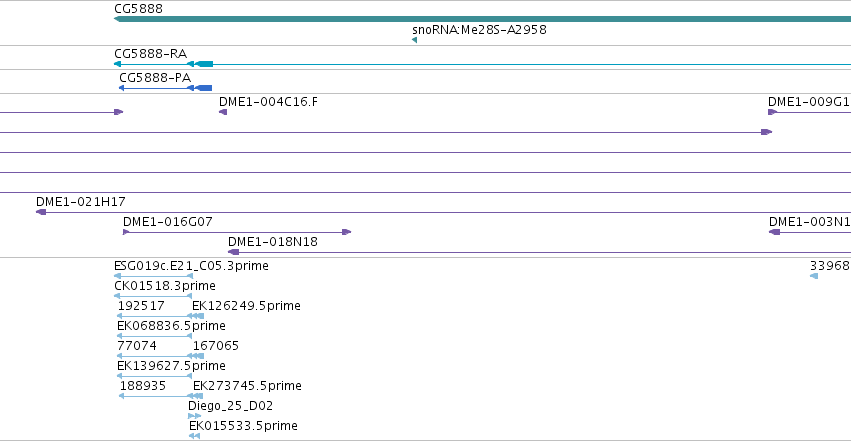The width and height of the screenshot is (851, 441).
Task: Click the 188935 EST label
Action: [x=143, y=386]
